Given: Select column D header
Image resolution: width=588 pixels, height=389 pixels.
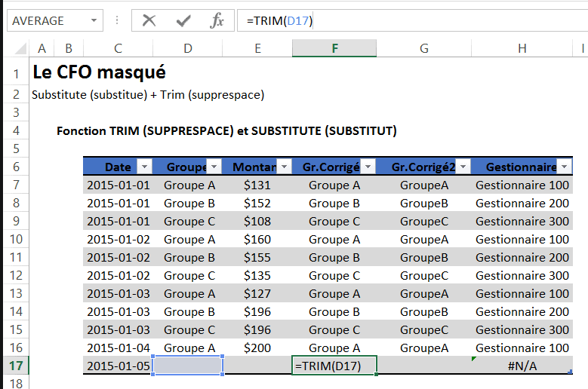Looking at the screenshot, I should coord(188,48).
